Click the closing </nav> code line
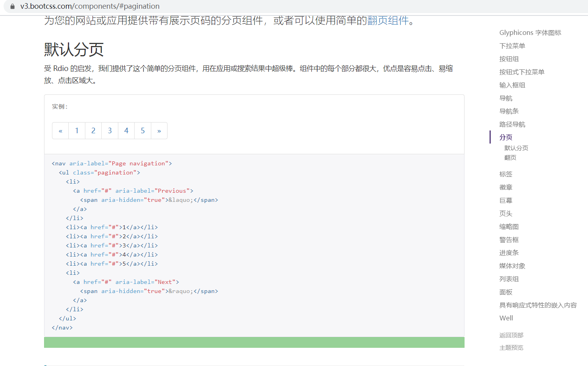This screenshot has height=366, width=588. tap(62, 328)
